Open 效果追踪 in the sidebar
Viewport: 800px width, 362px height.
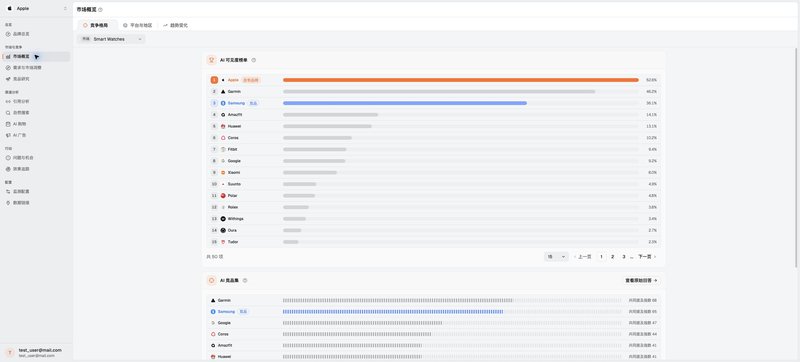click(x=36, y=169)
